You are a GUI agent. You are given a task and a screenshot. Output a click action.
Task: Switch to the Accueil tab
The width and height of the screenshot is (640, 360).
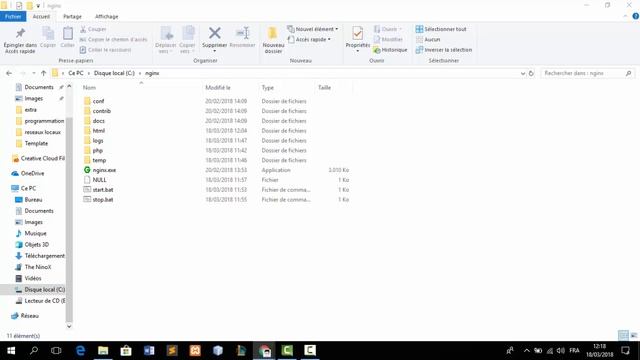point(41,16)
